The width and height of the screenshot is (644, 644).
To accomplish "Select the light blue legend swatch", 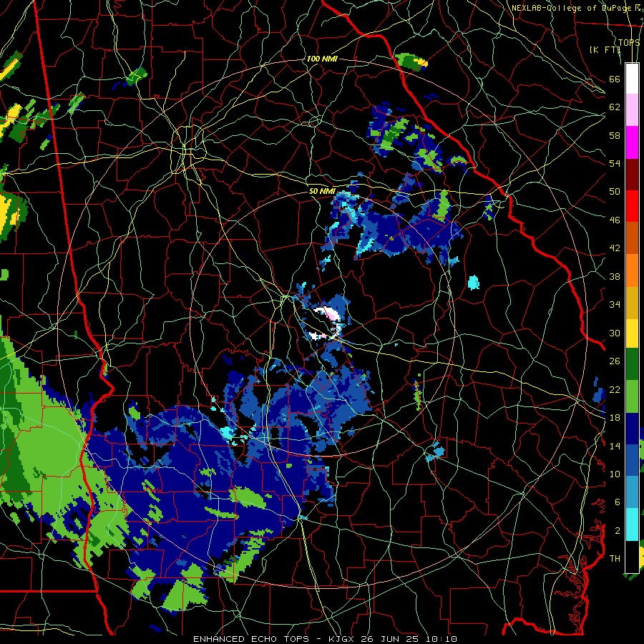I will click(x=632, y=492).
